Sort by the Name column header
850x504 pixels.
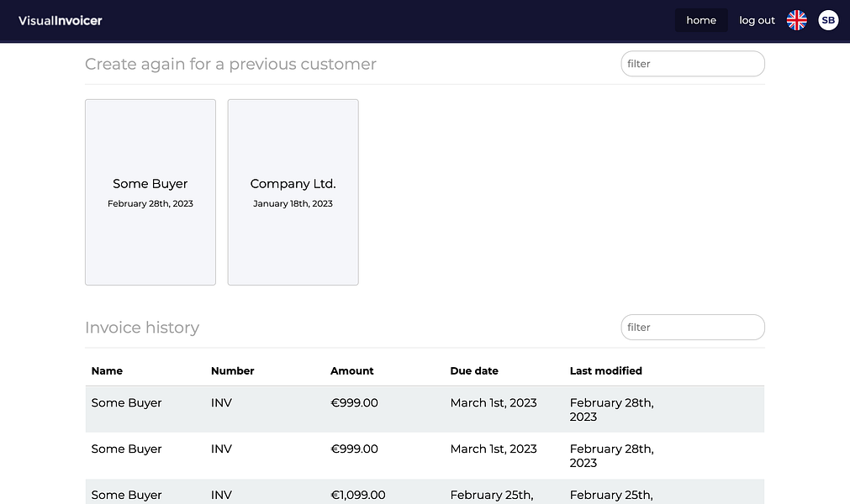pos(107,370)
